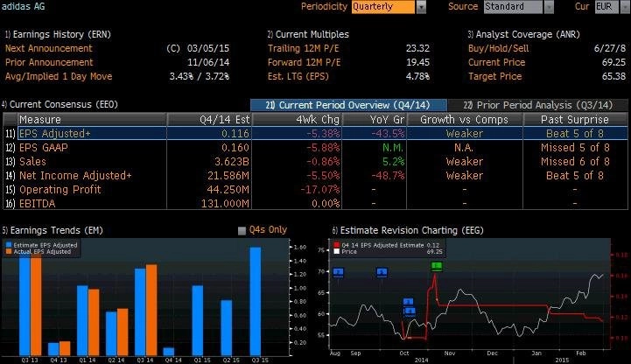Click the Prior Announcement date 11/06/14
This screenshot has width=631, height=364.
click(208, 62)
